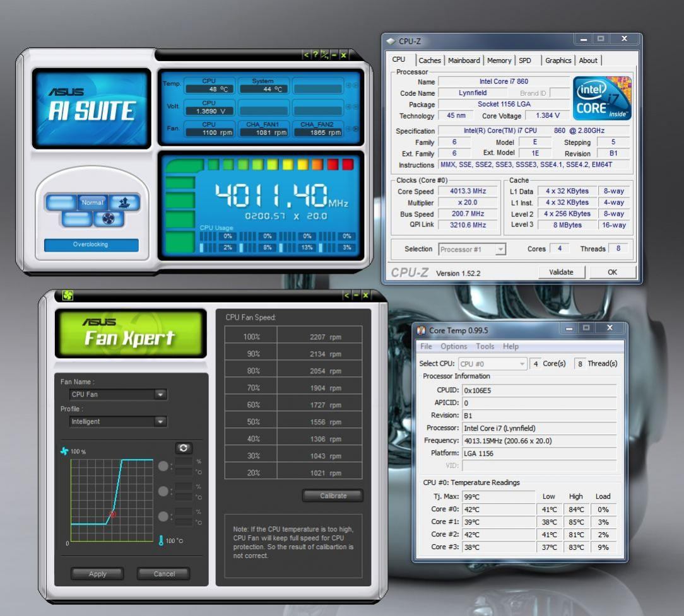Open the Profile Intelligent dropdown
Viewport: 684px width, 616px height.
pyautogui.click(x=118, y=422)
